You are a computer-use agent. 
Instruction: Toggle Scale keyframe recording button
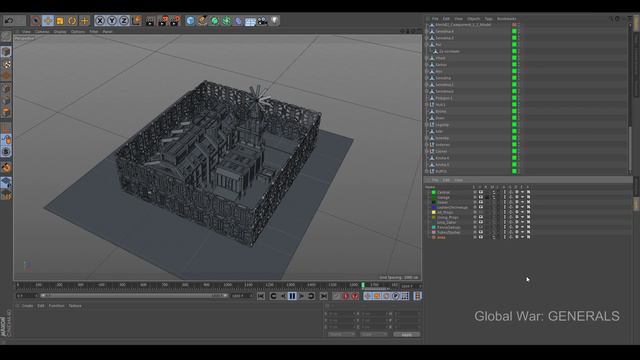click(x=377, y=296)
